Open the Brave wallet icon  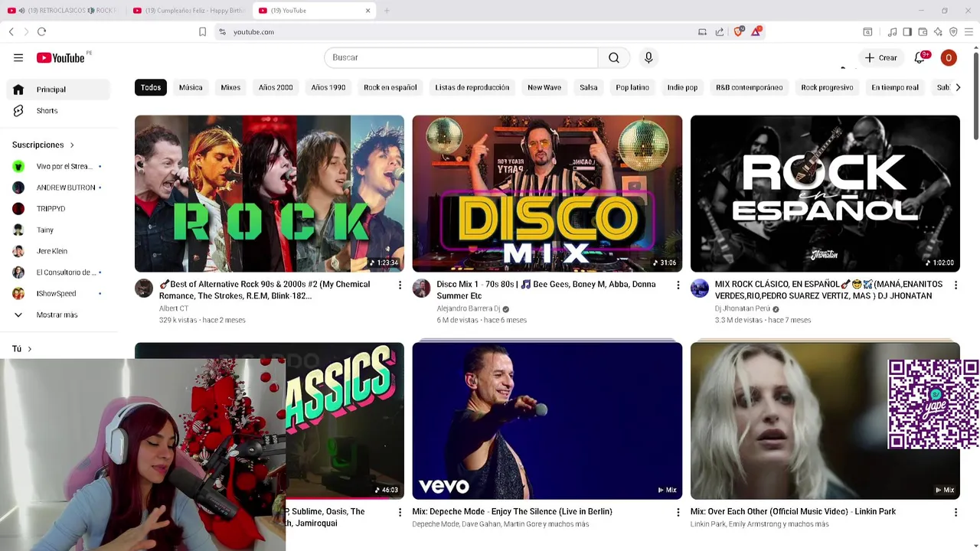tap(923, 31)
